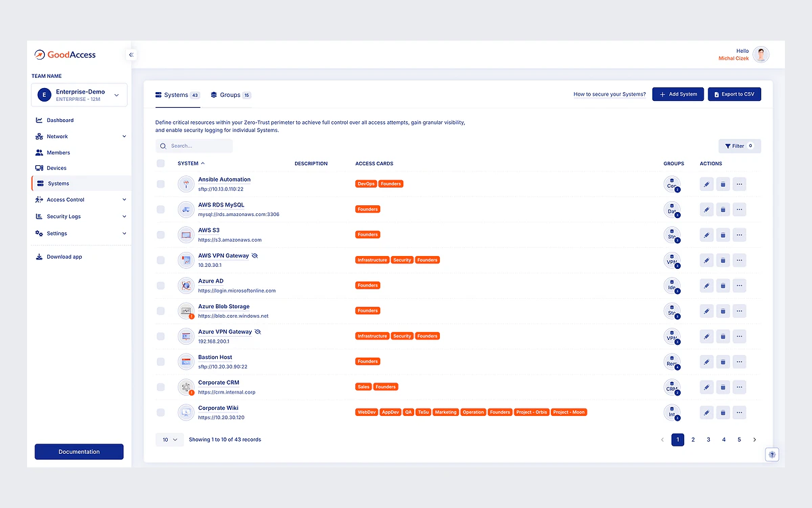The width and height of the screenshot is (812, 508).
Task: Expand the Access Control menu
Action: pos(81,200)
